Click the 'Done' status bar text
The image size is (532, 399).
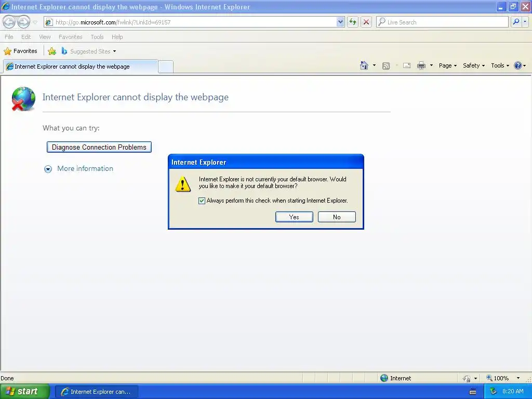(7, 378)
